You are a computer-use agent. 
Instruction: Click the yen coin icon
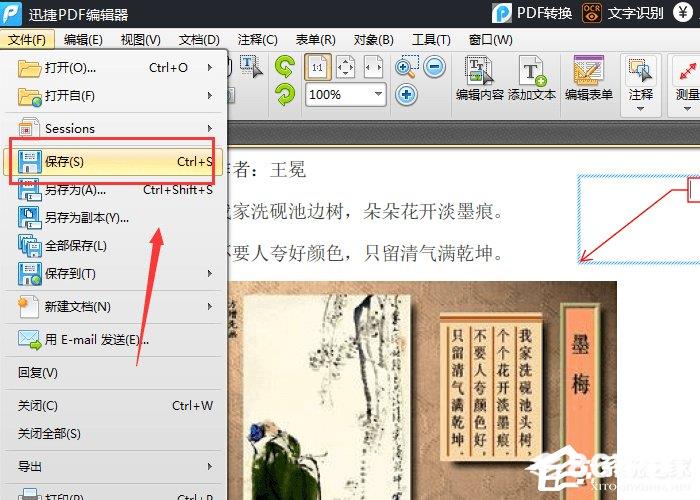(683, 12)
